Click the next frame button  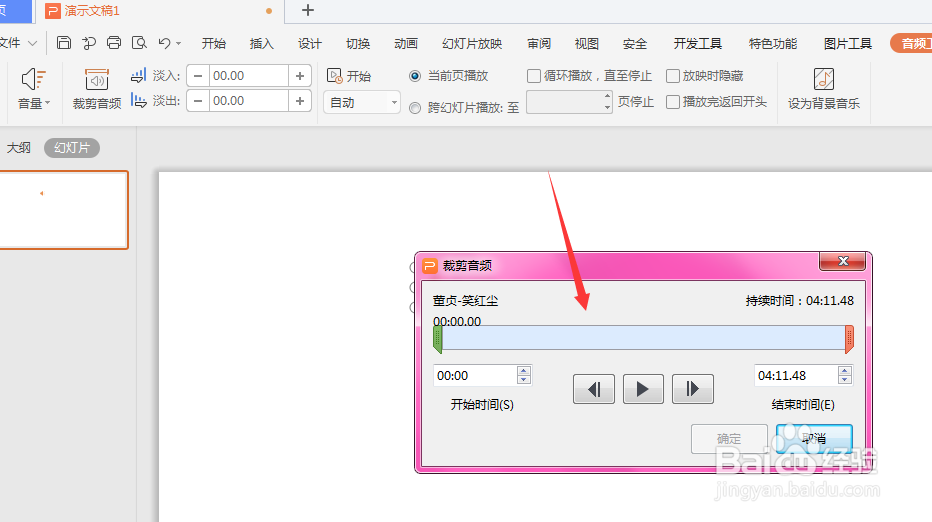coord(692,389)
